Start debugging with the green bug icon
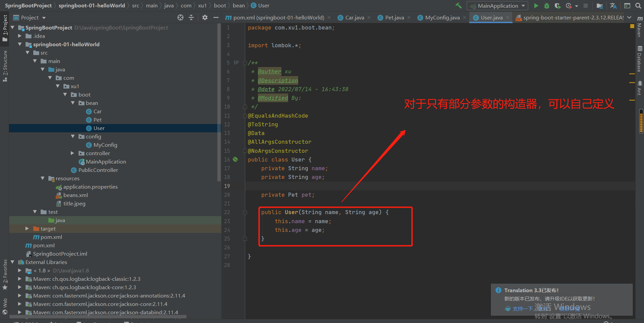This screenshot has height=323, width=644. click(547, 6)
